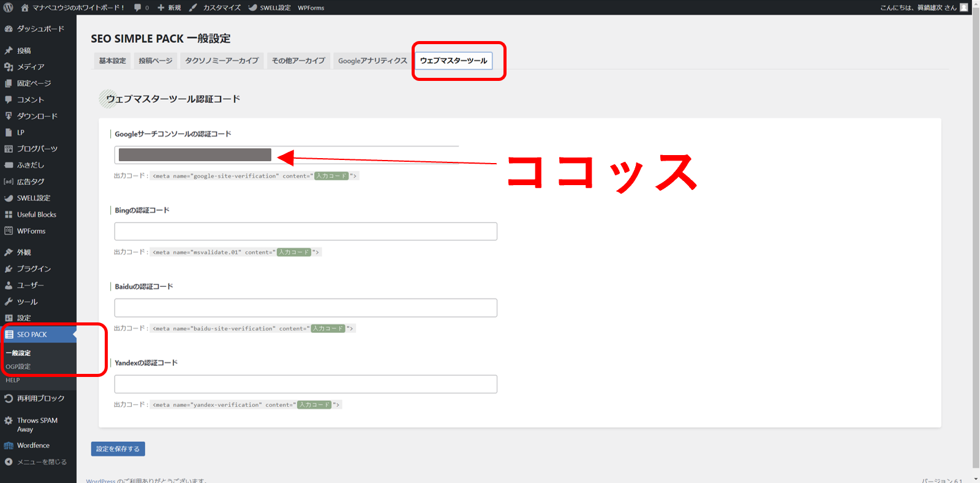Image resolution: width=980 pixels, height=483 pixels.
Task: Open 一般設定 submenu link
Action: 18,353
